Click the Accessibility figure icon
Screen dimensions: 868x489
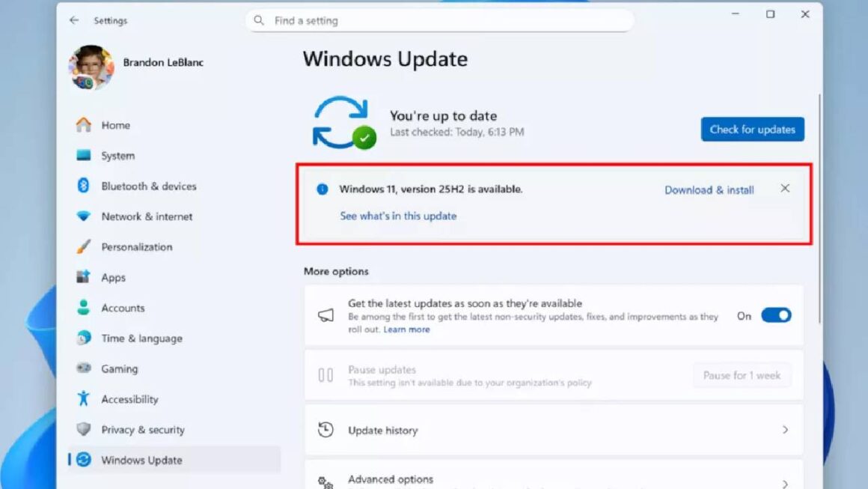click(84, 398)
